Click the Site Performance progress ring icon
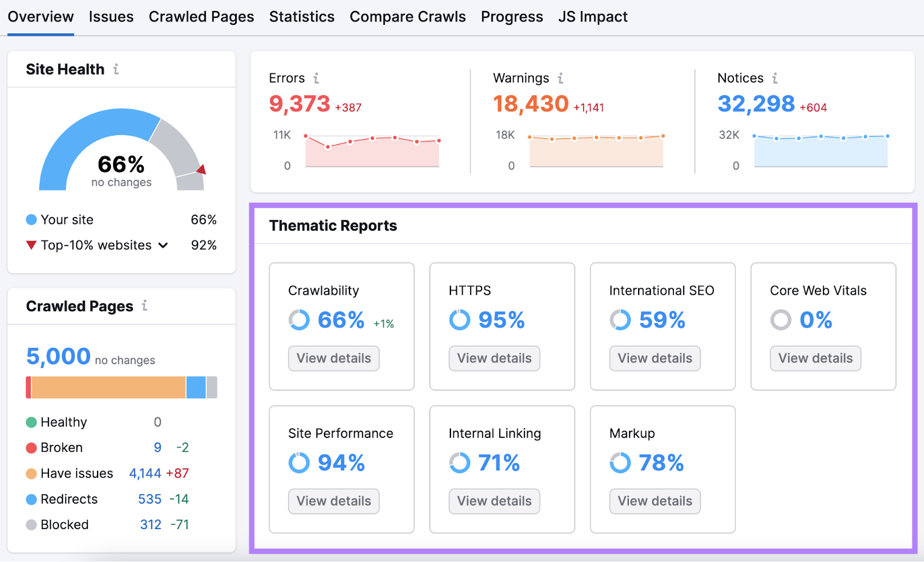Screen dimensions: 924x562 tap(299, 463)
